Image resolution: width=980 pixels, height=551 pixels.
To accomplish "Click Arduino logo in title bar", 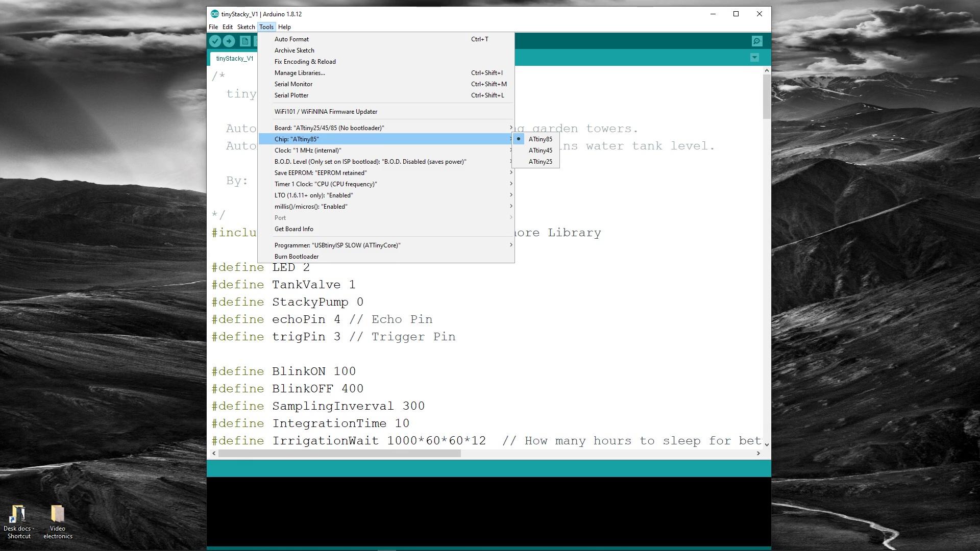I will [215, 14].
